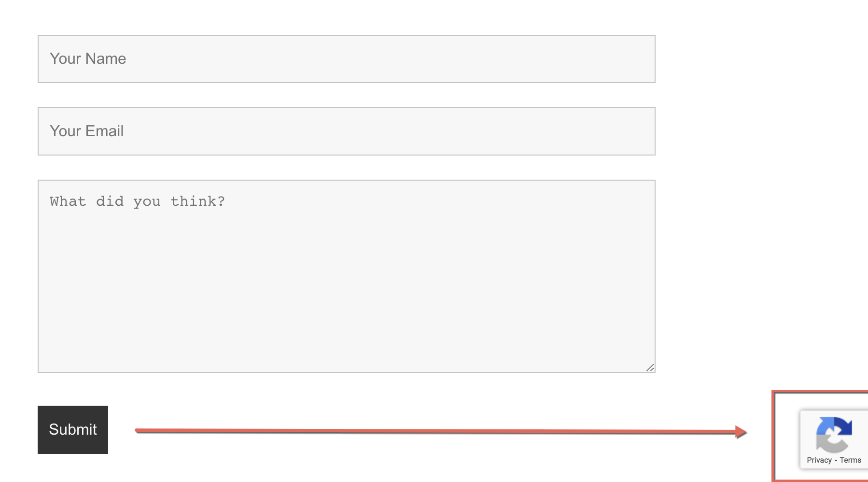The height and width of the screenshot is (482, 868).
Task: Click inside the "What did you think?" textarea
Action: (346, 276)
